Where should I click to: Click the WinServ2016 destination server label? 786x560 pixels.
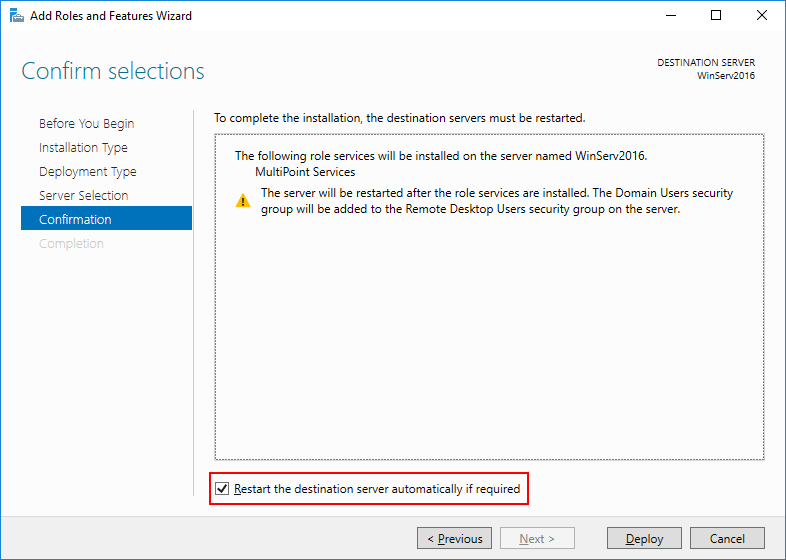click(726, 76)
